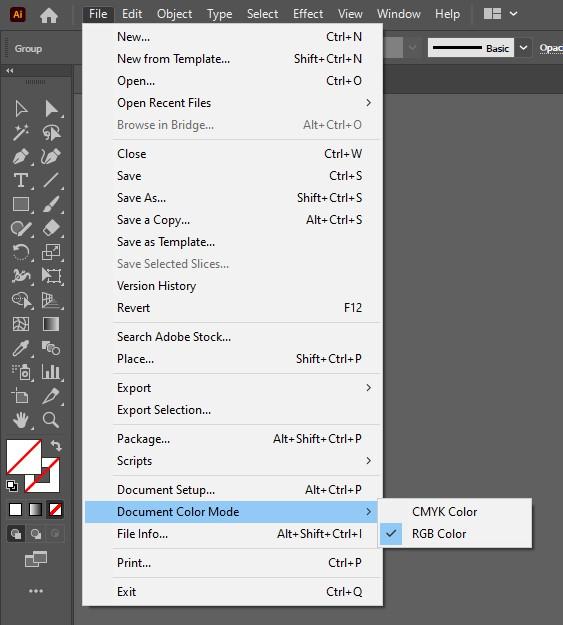
Task: Click the Opacity link in control bar
Action: [x=551, y=49]
